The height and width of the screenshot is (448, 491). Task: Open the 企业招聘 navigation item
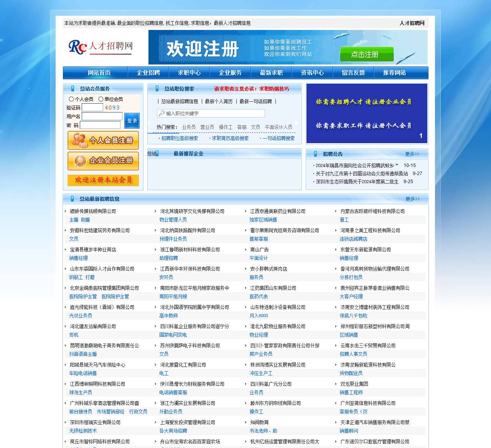click(x=148, y=73)
